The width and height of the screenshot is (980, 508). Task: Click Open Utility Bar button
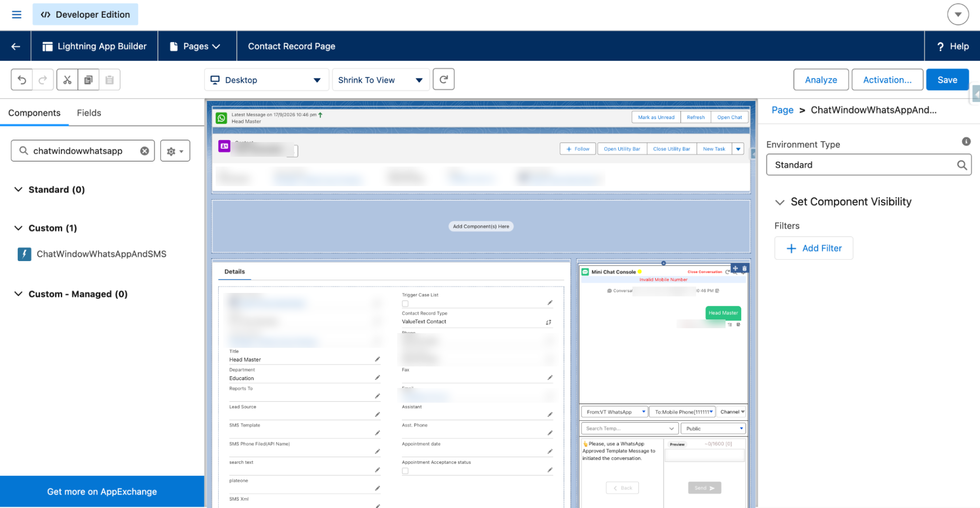622,149
